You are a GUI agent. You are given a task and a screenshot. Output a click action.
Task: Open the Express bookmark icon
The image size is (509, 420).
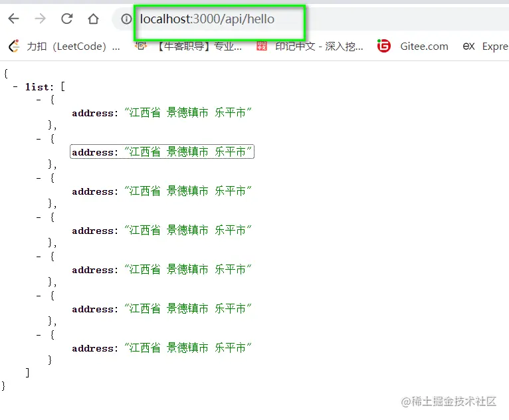pyautogui.click(x=468, y=47)
